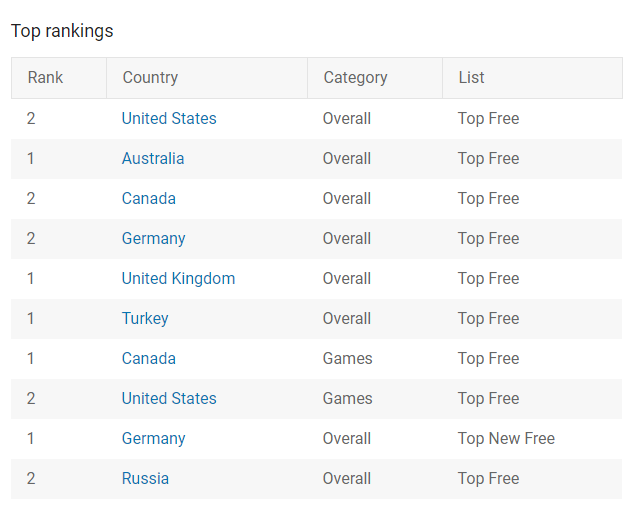Open the United States link in the Overall row
The image size is (635, 509).
click(169, 118)
